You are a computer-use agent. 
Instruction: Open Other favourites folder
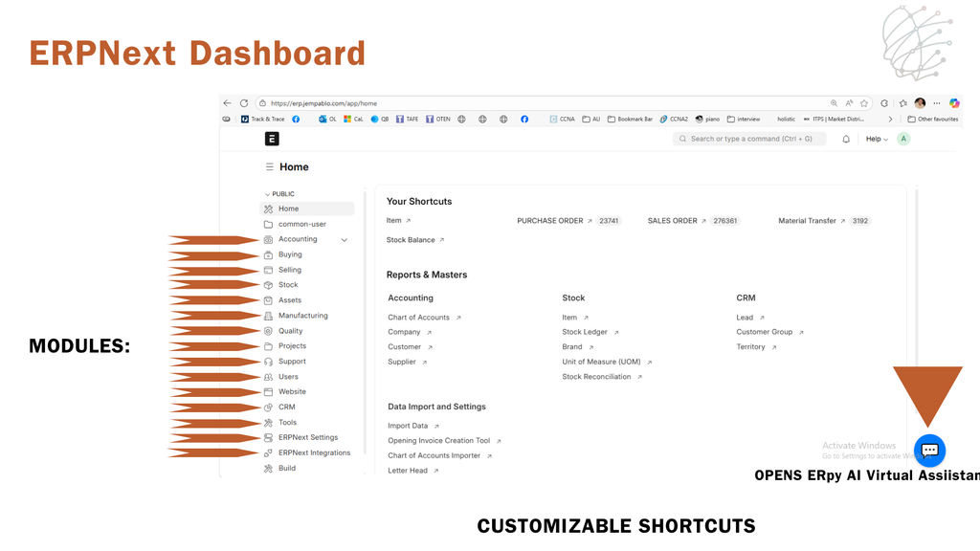pos(932,119)
